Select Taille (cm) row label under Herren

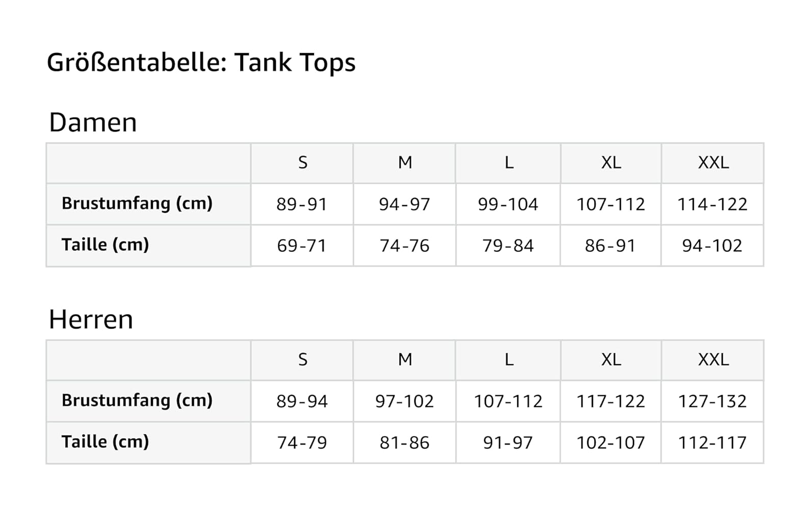(105, 442)
